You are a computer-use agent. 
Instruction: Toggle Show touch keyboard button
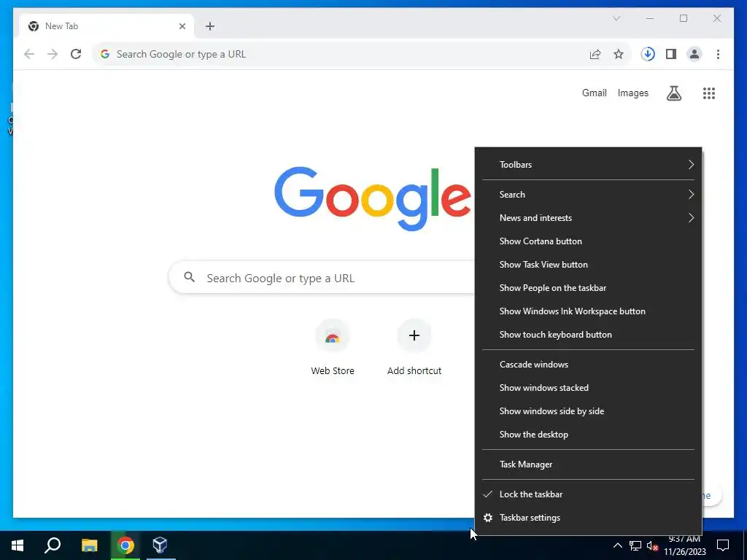pyautogui.click(x=589, y=335)
